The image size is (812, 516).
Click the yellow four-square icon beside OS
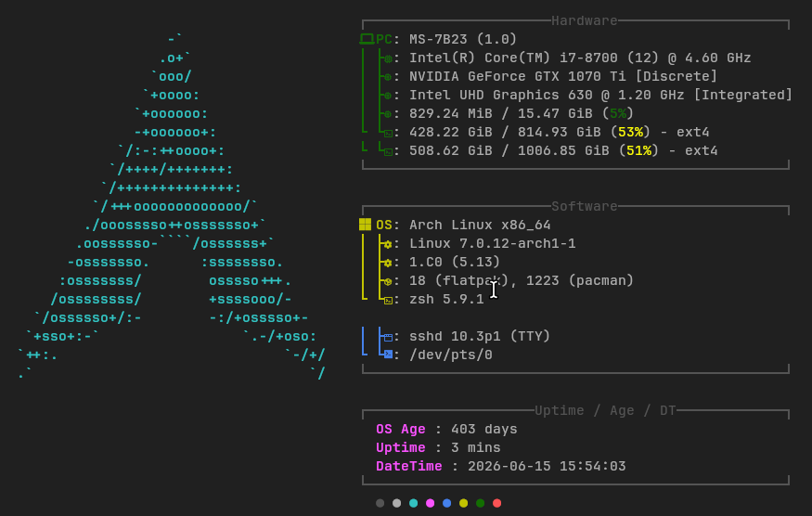(x=365, y=225)
